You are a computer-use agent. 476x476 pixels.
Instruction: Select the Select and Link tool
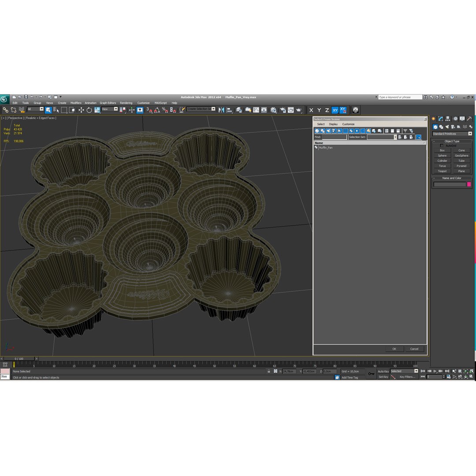click(5, 110)
